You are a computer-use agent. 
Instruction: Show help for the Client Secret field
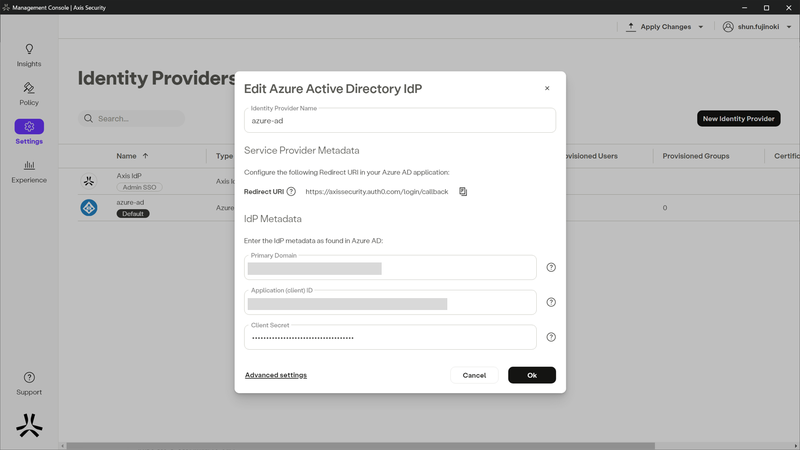pos(551,337)
